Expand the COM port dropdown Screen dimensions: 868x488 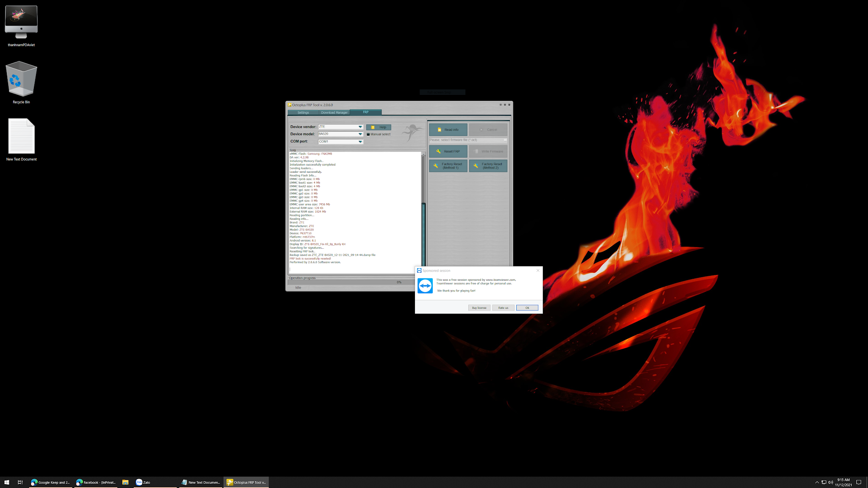click(x=360, y=141)
